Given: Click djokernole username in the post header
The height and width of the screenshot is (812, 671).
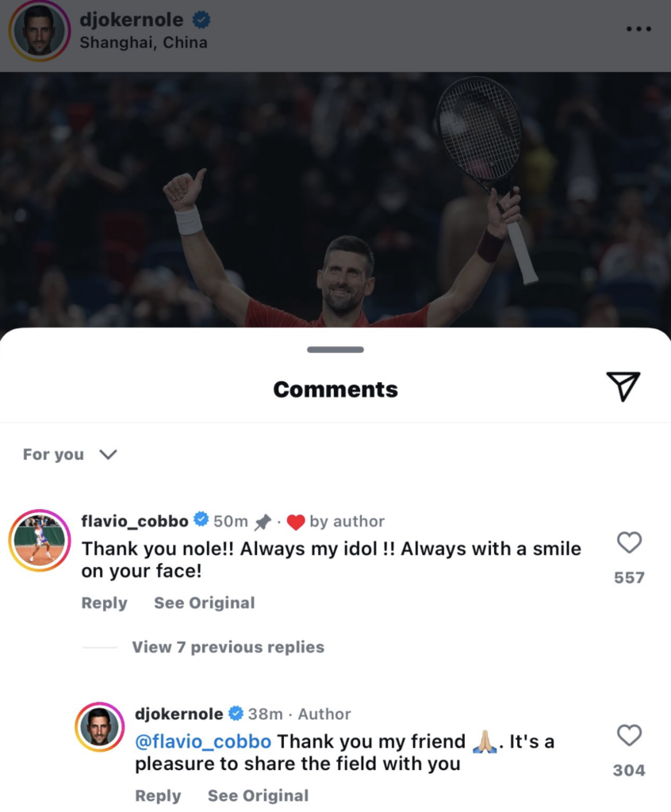Looking at the screenshot, I should 132,20.
